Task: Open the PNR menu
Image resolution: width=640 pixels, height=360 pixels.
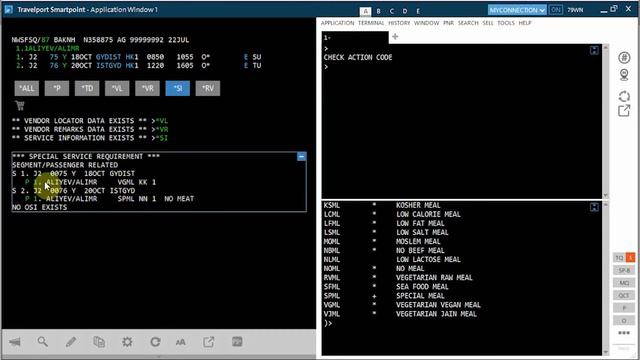Action: 449,23
